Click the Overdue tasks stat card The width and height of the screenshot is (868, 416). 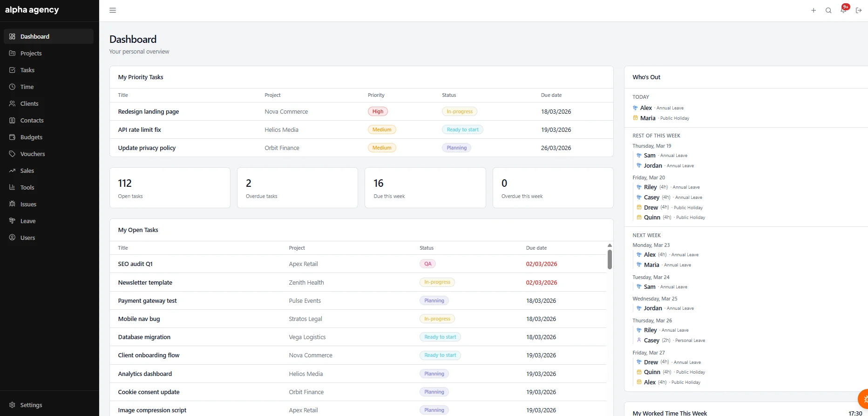298,188
